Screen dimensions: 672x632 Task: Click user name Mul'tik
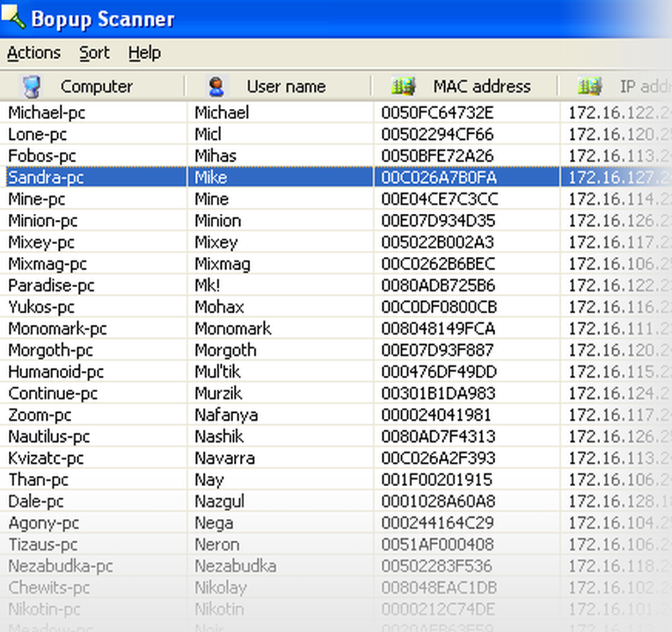[x=218, y=372]
